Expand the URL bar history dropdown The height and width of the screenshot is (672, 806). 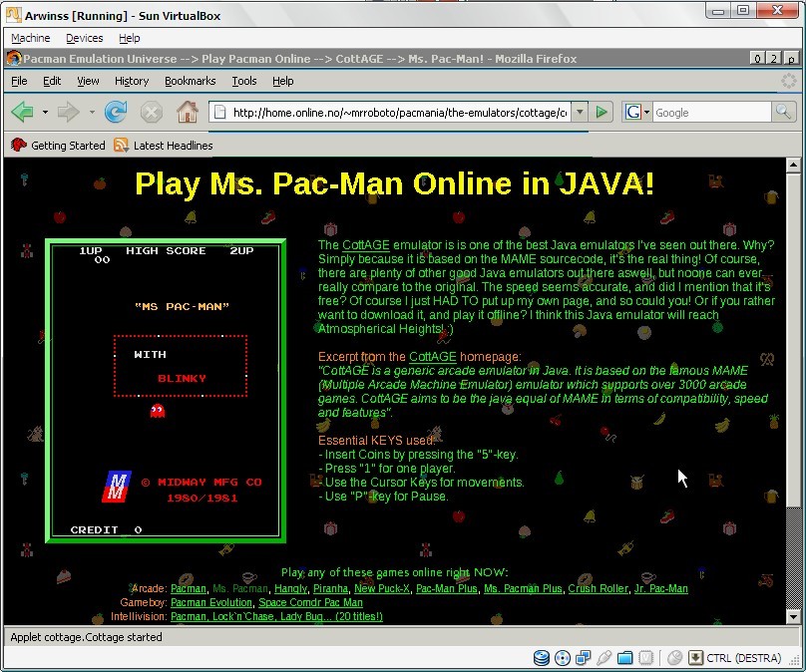click(x=580, y=112)
